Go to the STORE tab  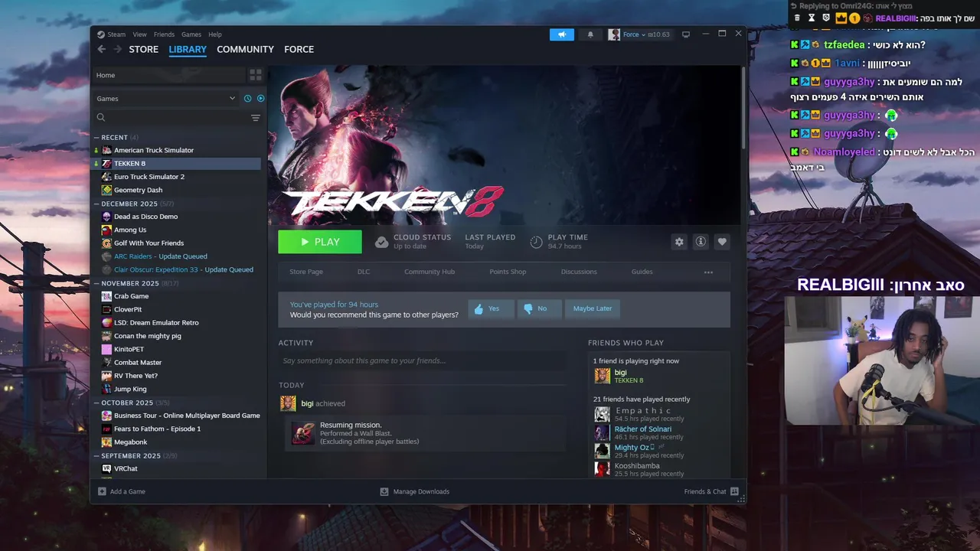144,49
